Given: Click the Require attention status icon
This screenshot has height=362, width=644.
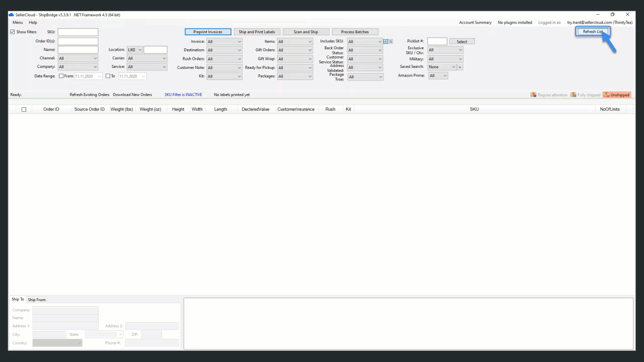Looking at the screenshot, I should coord(533,95).
